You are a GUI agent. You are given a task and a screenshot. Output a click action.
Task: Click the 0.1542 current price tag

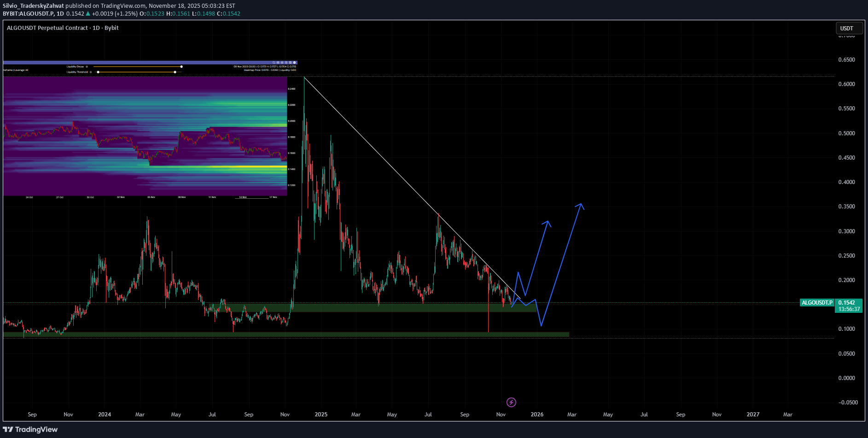click(847, 303)
